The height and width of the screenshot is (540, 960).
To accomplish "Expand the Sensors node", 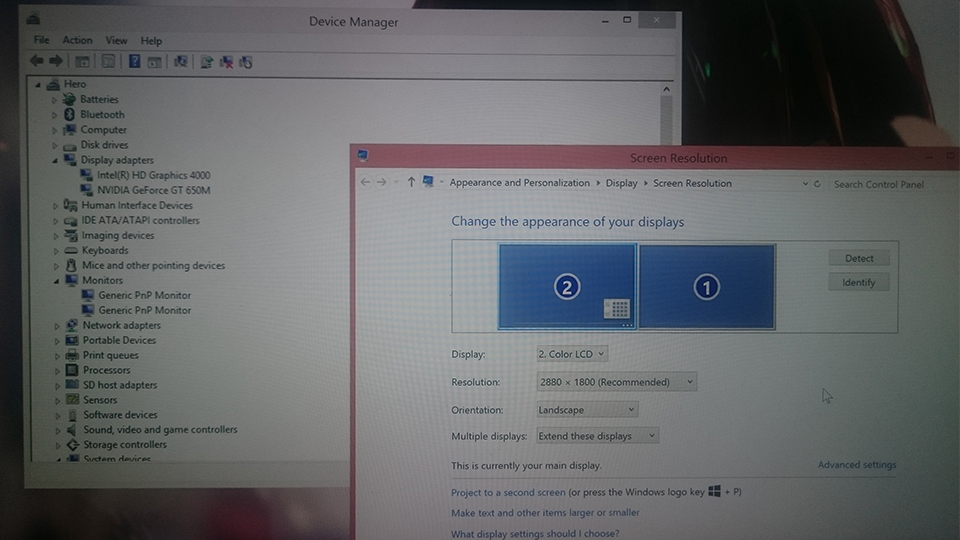I will point(58,400).
